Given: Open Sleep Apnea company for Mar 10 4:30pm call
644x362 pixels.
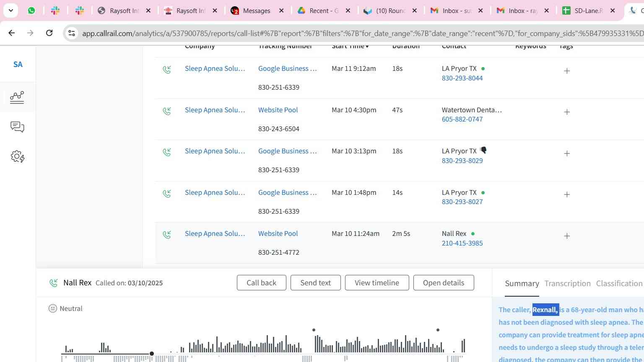Looking at the screenshot, I should tap(215, 110).
